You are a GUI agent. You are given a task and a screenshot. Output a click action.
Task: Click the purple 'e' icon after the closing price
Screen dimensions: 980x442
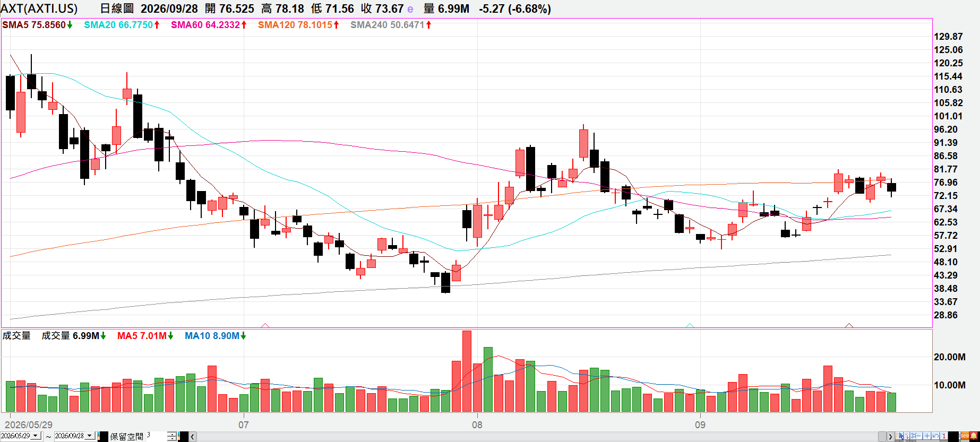tap(410, 9)
